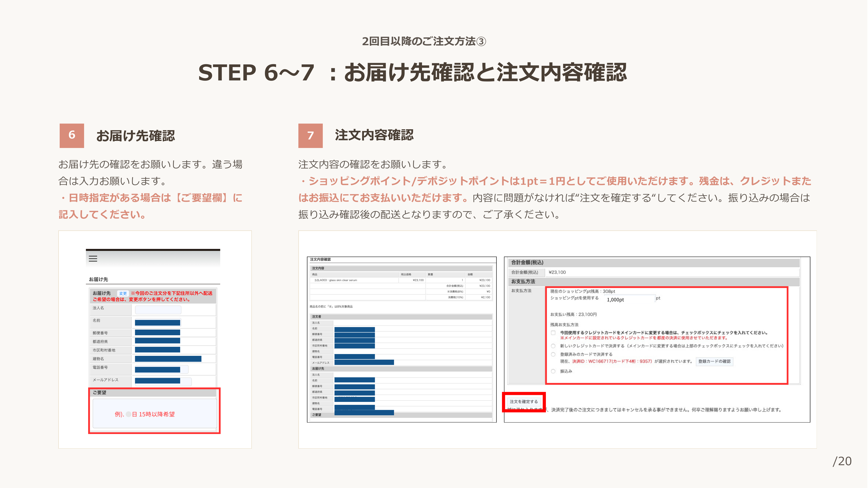The width and height of the screenshot is (868, 488).
Task: Select registered card payment radio (登録済みのカード)
Action: [x=553, y=354]
